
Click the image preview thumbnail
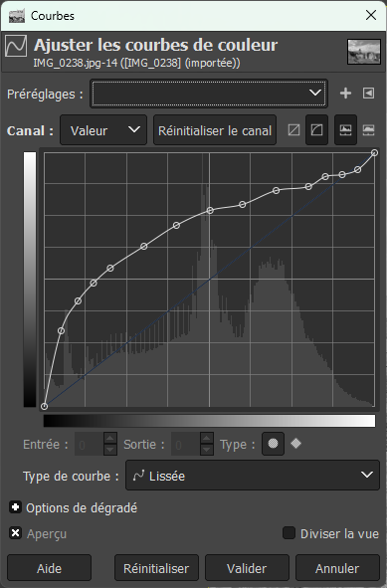364,52
